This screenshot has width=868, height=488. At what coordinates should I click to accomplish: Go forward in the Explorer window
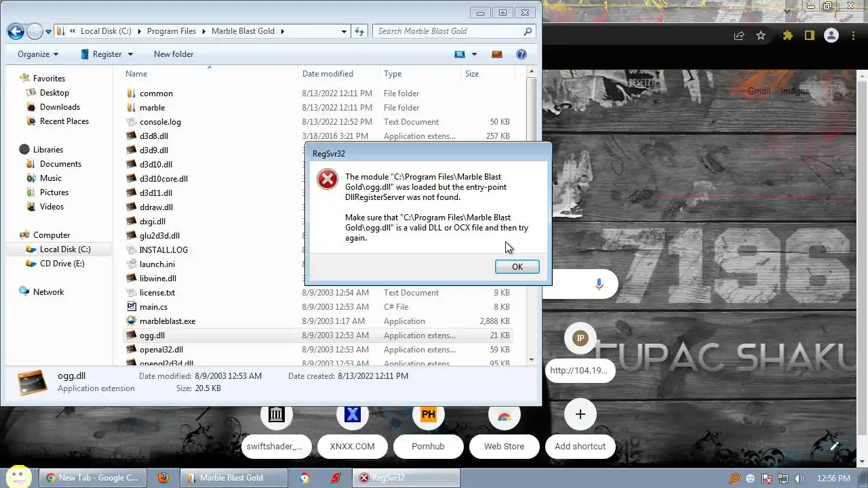click(x=34, y=31)
